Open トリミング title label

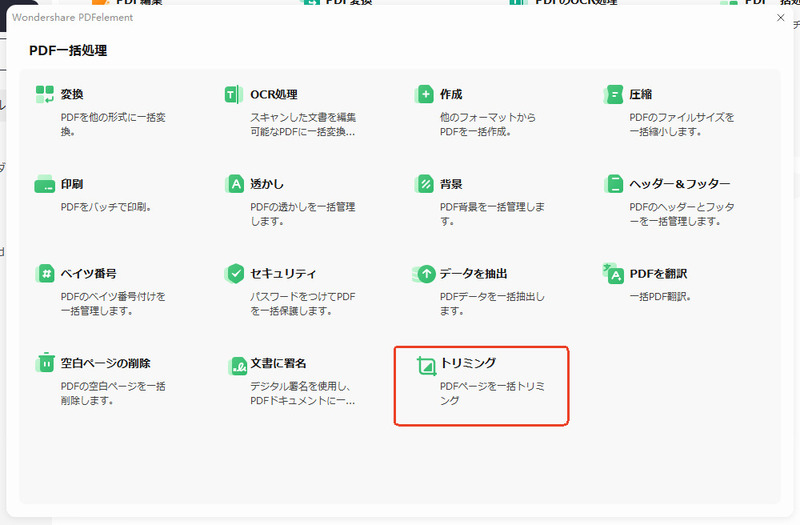click(468, 363)
